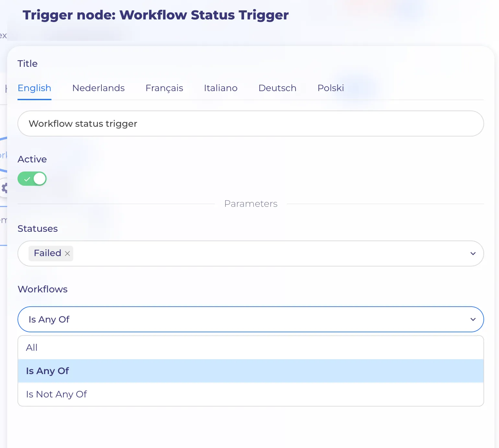Screen dimensions: 499x448
Task: Collapse the Workflows Is Any Of dropdown
Action: (x=251, y=319)
